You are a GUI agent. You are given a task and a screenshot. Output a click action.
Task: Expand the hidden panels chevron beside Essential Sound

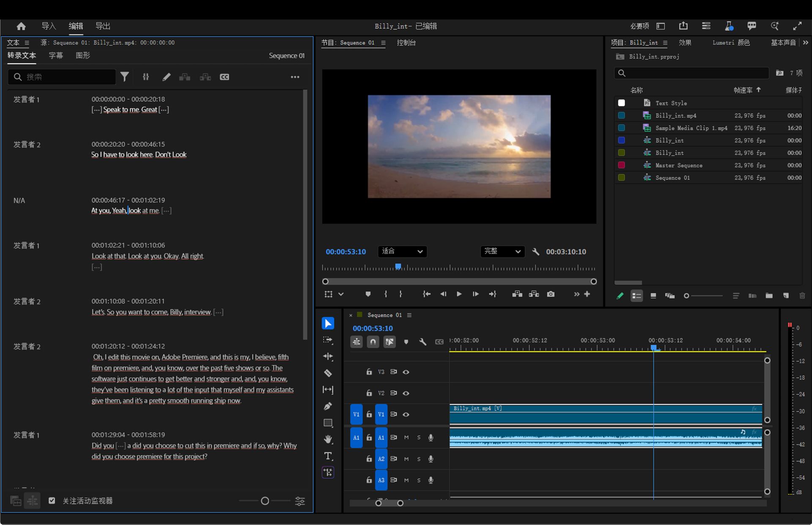(x=805, y=43)
